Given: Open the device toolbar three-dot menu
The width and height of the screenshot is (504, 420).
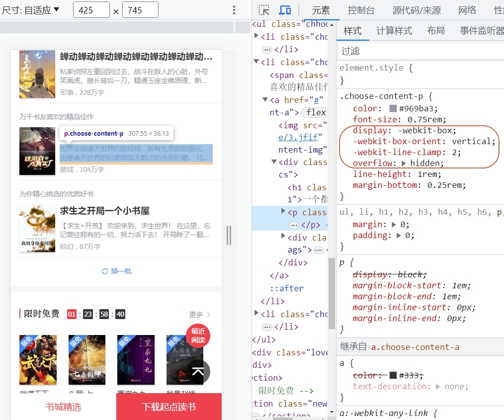Looking at the screenshot, I should (x=234, y=10).
